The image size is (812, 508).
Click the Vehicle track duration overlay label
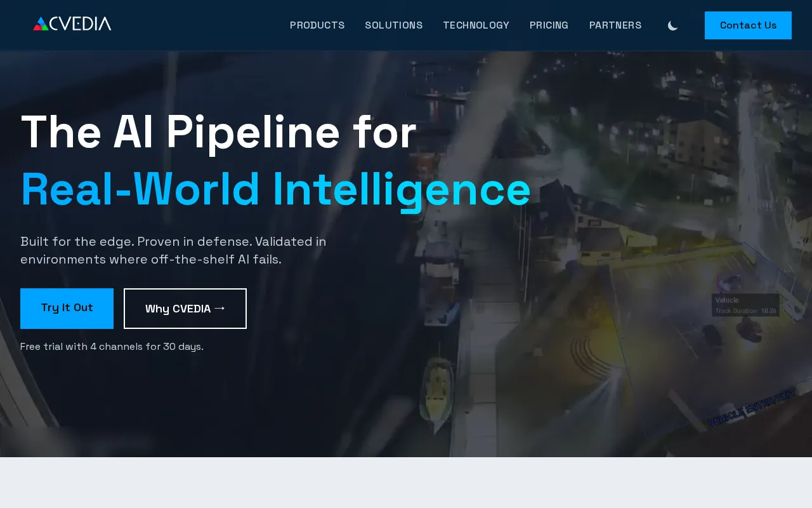coord(745,305)
